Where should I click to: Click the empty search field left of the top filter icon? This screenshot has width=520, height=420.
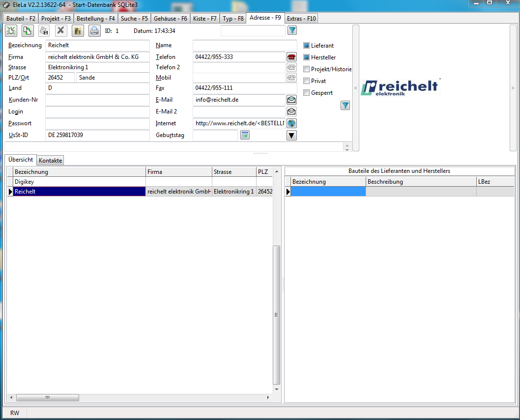(x=253, y=31)
